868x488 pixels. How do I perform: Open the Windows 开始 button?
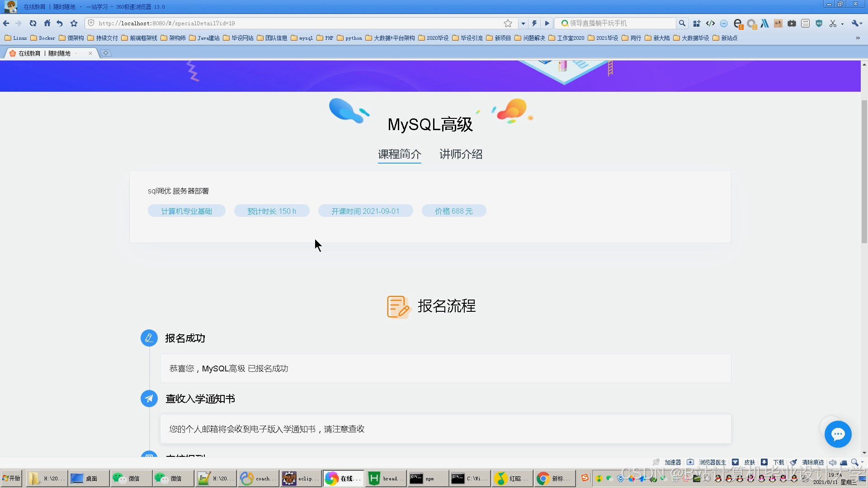(11, 478)
